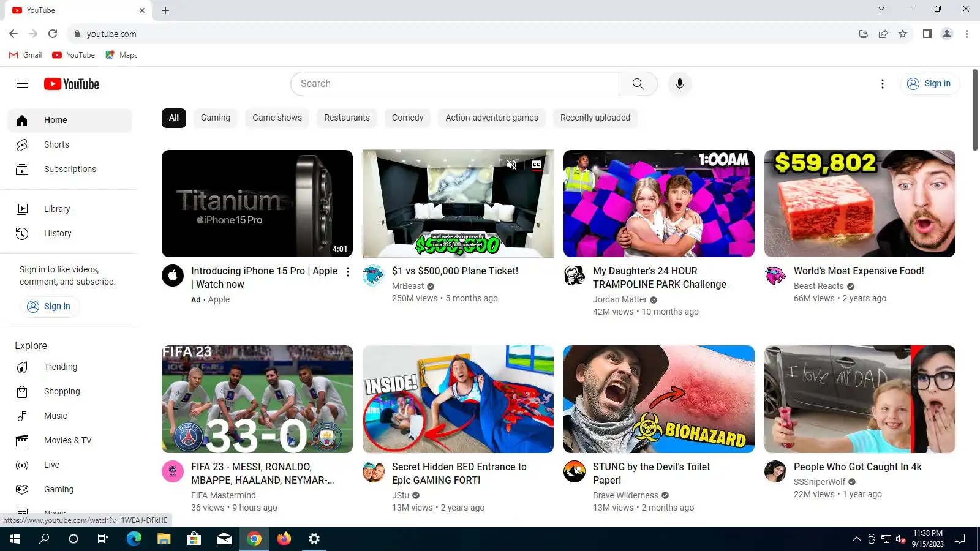This screenshot has width=980, height=551.
Task: Open Shopping under Explore
Action: (x=70, y=391)
